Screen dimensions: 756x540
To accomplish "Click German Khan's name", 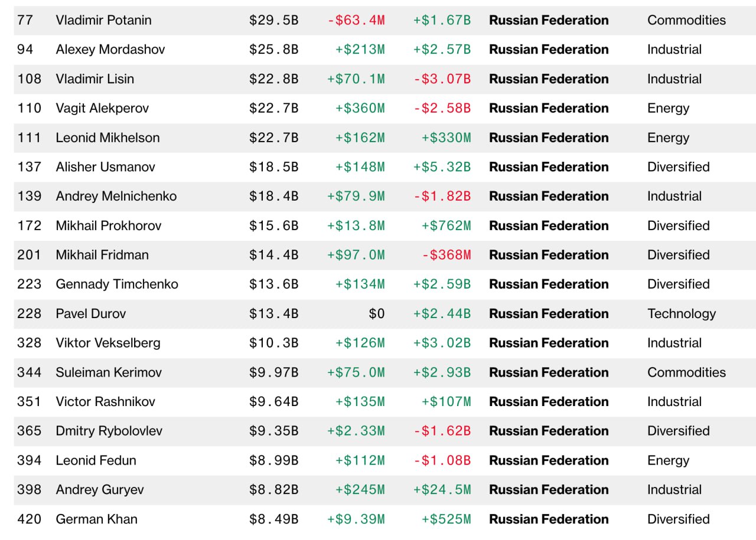I will (96, 519).
